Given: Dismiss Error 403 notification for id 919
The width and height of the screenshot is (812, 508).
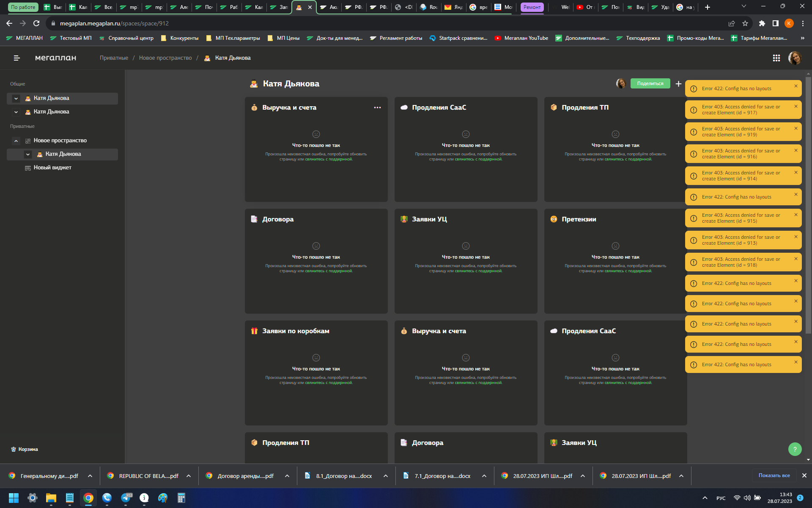Looking at the screenshot, I should pyautogui.click(x=796, y=128).
